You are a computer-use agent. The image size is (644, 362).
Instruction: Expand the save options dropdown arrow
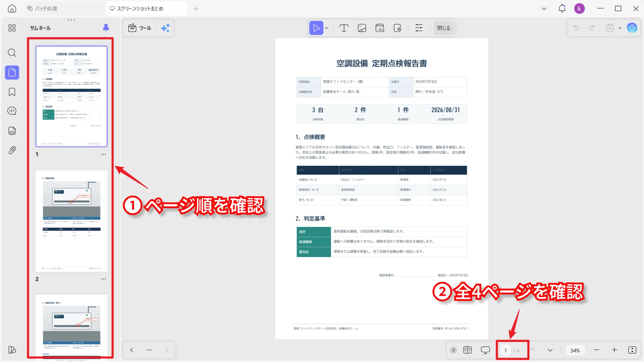(x=620, y=28)
